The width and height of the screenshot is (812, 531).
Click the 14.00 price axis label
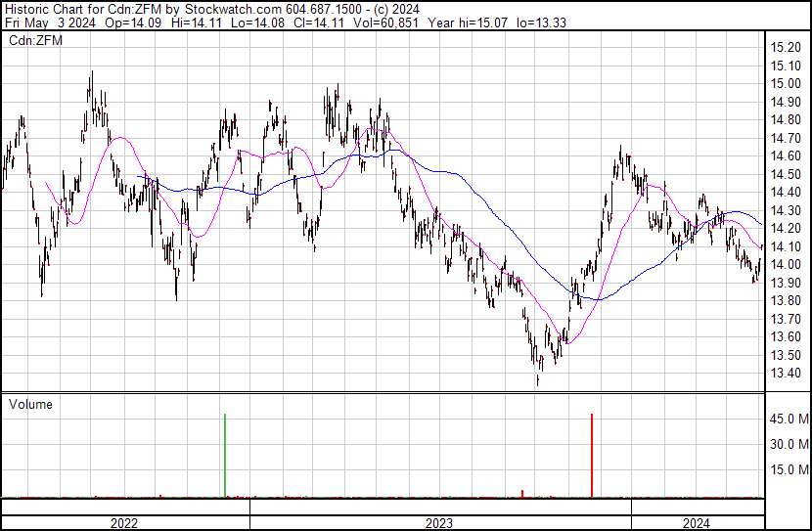786,264
